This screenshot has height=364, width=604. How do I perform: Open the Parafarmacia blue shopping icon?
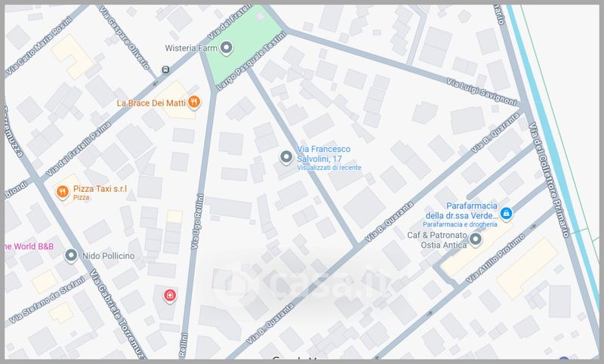[506, 214]
